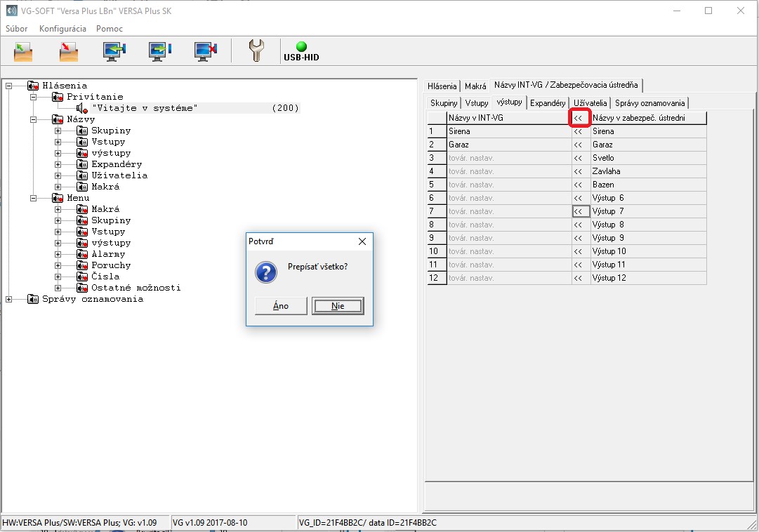This screenshot has height=532, width=759.
Task: Switch to the Makrá top tab
Action: coord(475,86)
